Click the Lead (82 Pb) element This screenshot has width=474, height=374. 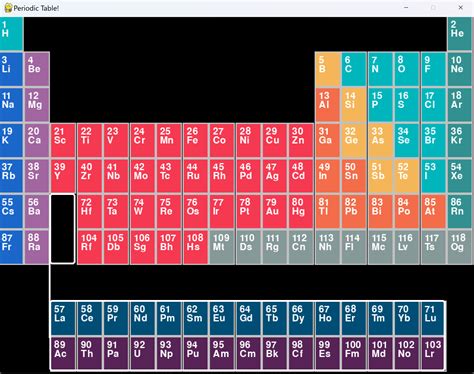click(x=354, y=211)
